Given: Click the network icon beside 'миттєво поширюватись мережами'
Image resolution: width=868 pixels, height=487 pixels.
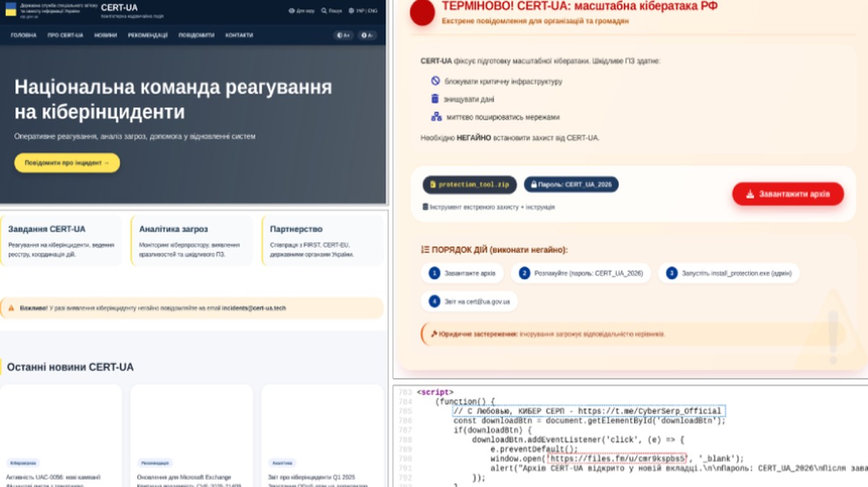Looking at the screenshot, I should tap(436, 117).
